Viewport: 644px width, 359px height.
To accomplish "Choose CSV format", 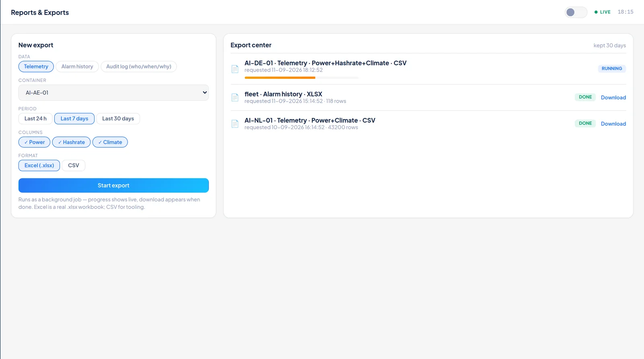I will pos(74,165).
